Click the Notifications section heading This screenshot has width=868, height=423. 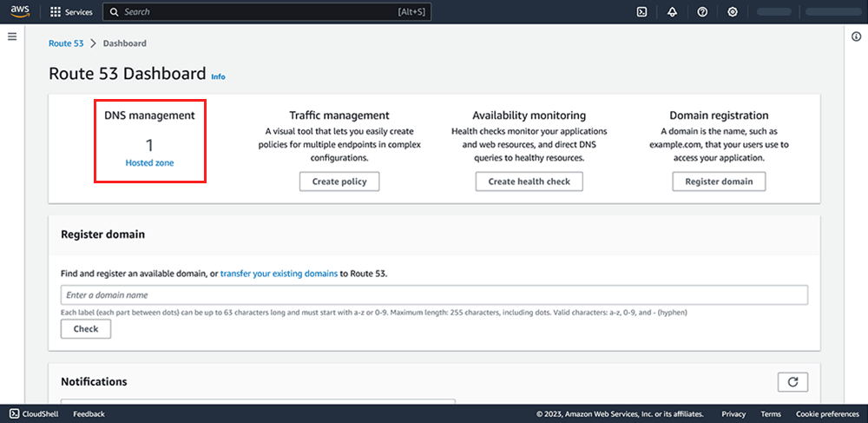[94, 382]
